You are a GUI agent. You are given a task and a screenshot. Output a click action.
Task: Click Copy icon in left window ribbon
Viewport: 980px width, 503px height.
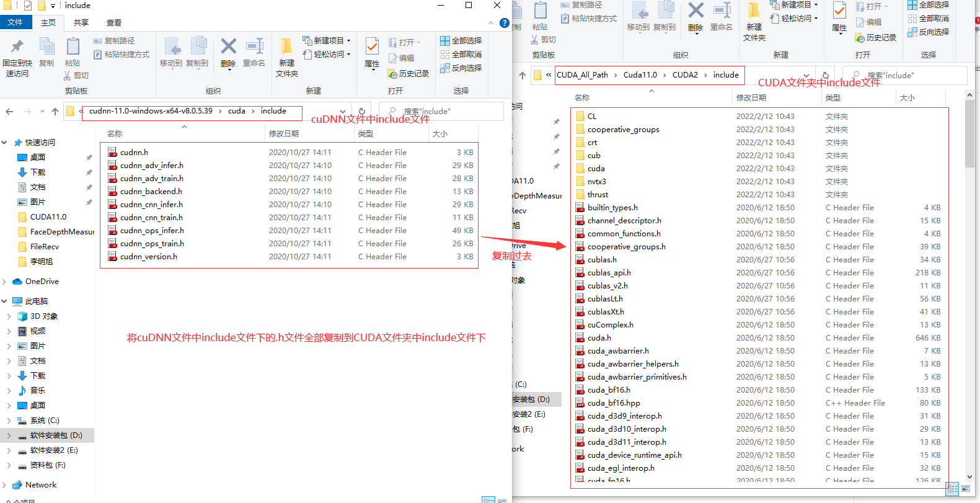[x=46, y=52]
